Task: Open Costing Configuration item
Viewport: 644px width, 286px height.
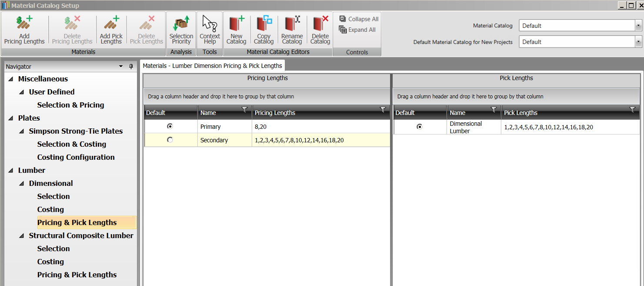Action: [x=76, y=157]
